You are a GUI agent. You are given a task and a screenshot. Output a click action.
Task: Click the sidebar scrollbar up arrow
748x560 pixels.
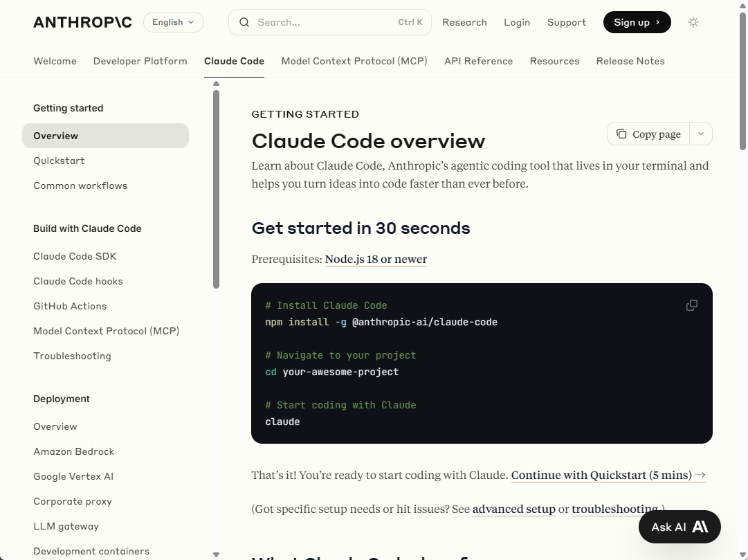pyautogui.click(x=216, y=84)
